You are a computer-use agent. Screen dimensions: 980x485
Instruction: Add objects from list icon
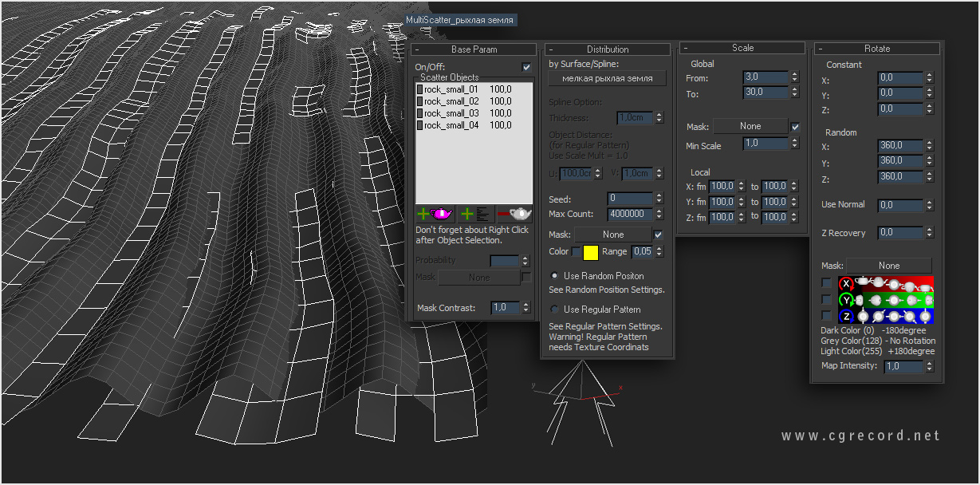[x=475, y=213]
